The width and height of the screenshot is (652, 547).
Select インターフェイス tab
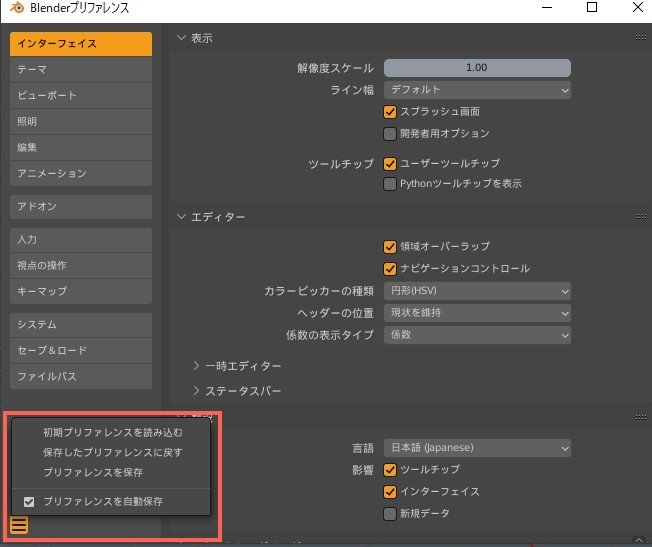point(81,44)
